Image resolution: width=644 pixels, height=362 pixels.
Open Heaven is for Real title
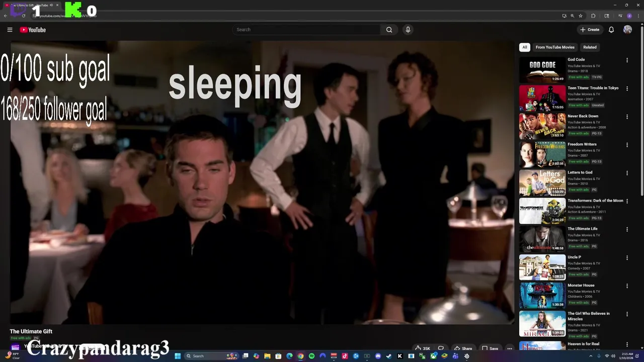click(584, 344)
